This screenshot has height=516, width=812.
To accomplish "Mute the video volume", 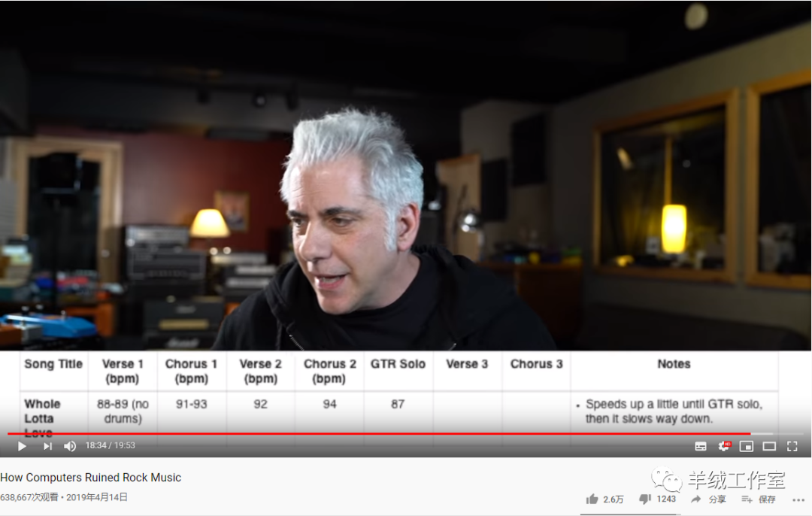I will coord(70,446).
